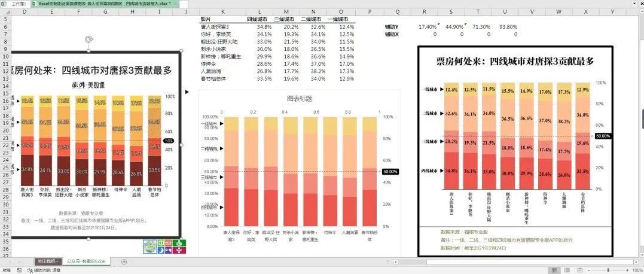Add a new worksheet with the plus button
The height and width of the screenshot is (274, 644).
coord(124,261)
